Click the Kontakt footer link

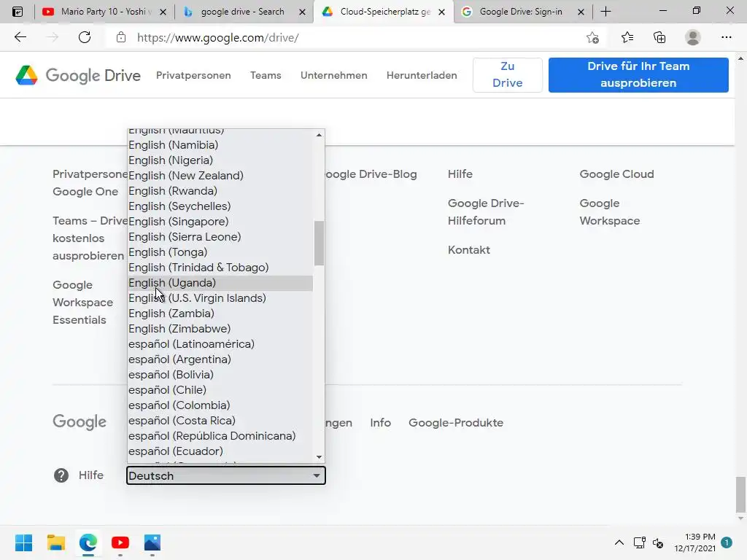tap(469, 250)
